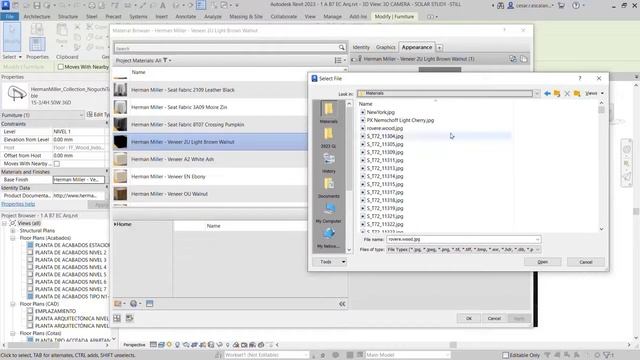Click the blue Back arrow in Select File dialog

click(x=547, y=93)
